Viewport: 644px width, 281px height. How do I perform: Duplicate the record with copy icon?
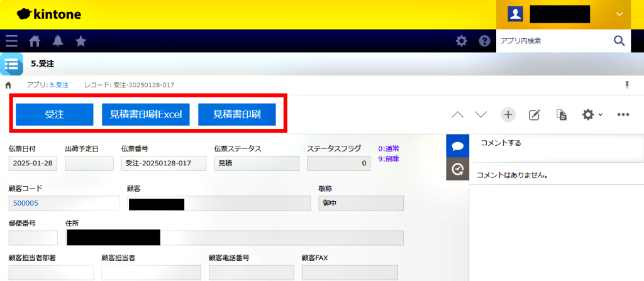click(x=562, y=114)
